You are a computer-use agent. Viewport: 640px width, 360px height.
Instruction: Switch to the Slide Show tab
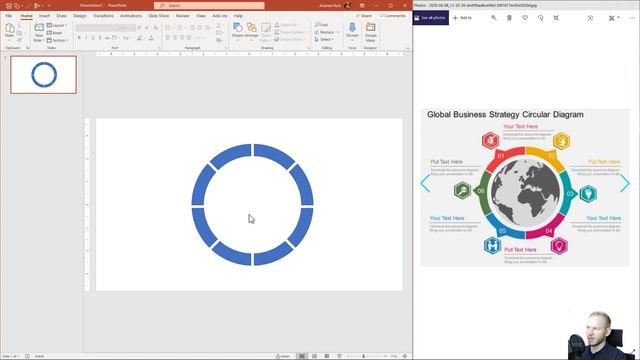pyautogui.click(x=159, y=16)
